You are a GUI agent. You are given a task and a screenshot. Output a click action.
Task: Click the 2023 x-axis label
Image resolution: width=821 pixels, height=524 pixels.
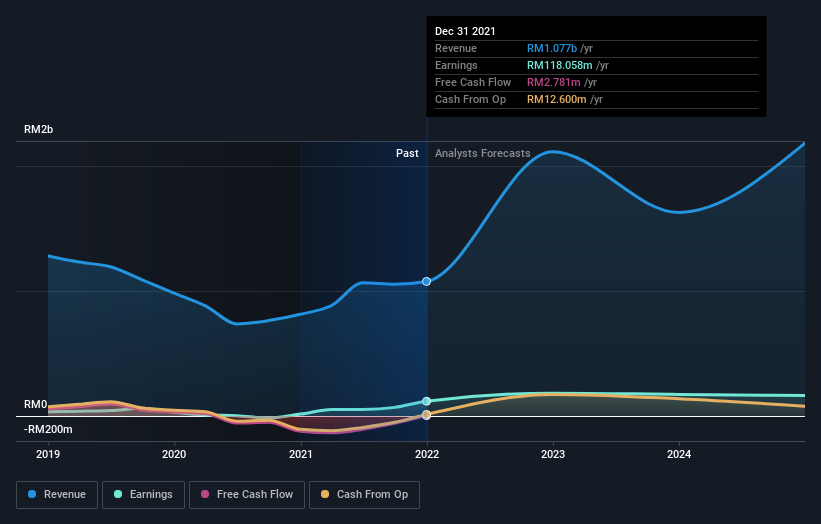point(553,454)
